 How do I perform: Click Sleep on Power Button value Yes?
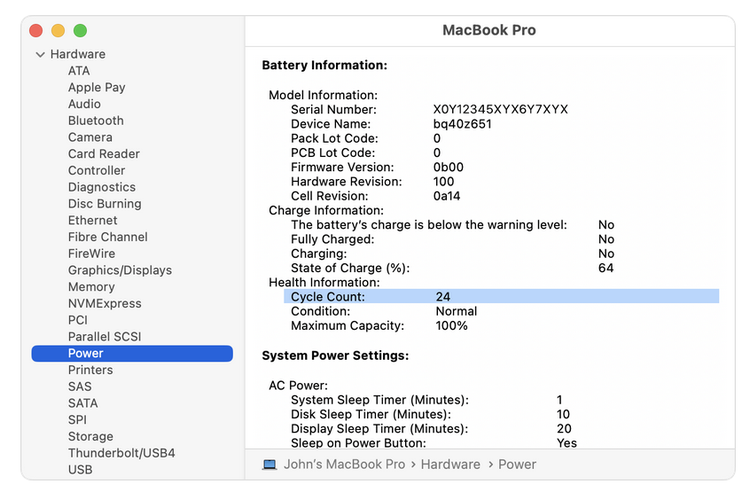click(x=567, y=443)
